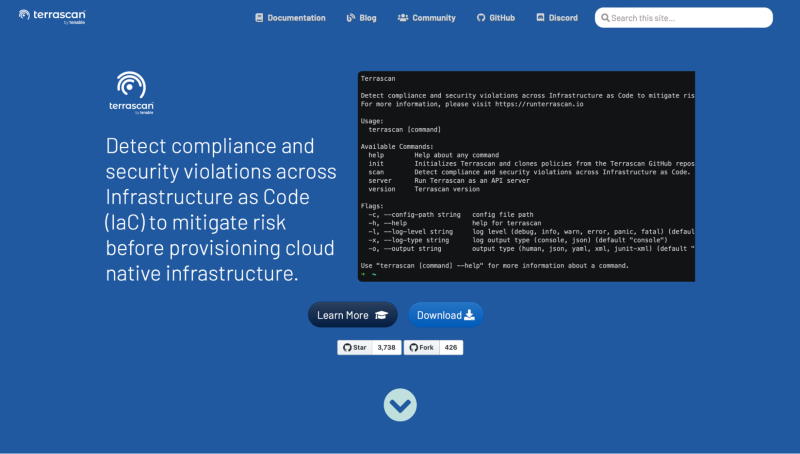Click the large Terrascan hero logo
The height and width of the screenshot is (454, 800).
tap(131, 93)
